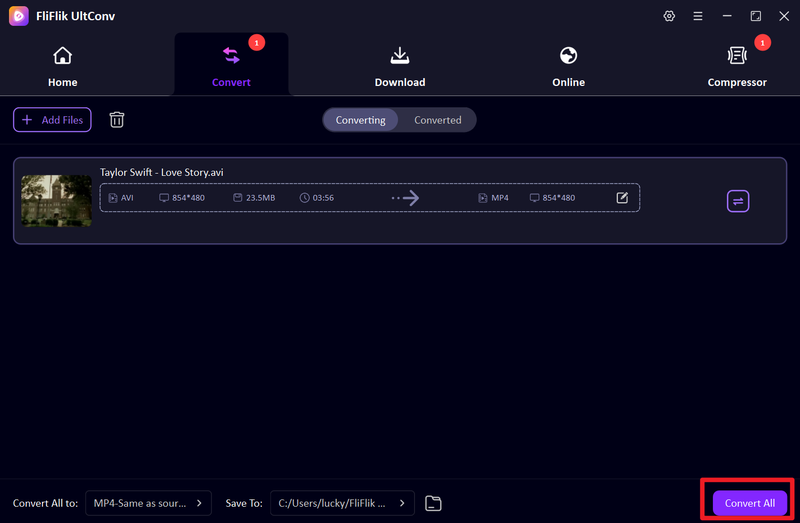Click the Home house icon

(62, 55)
